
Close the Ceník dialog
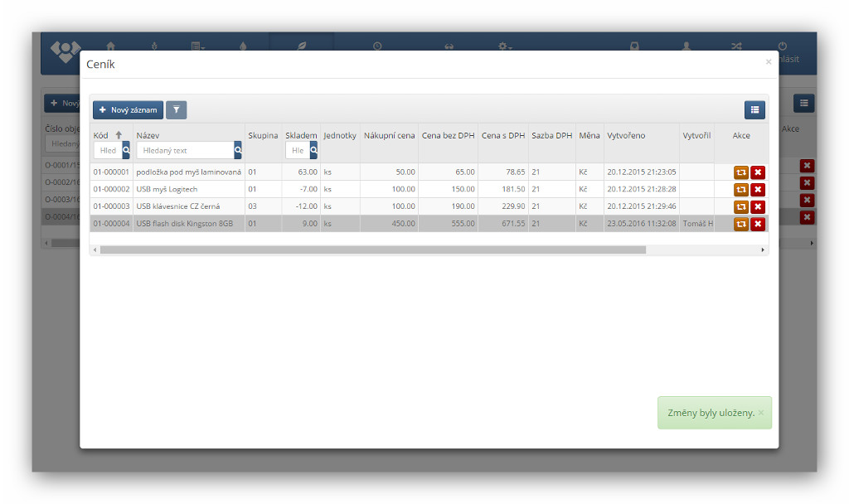[768, 62]
